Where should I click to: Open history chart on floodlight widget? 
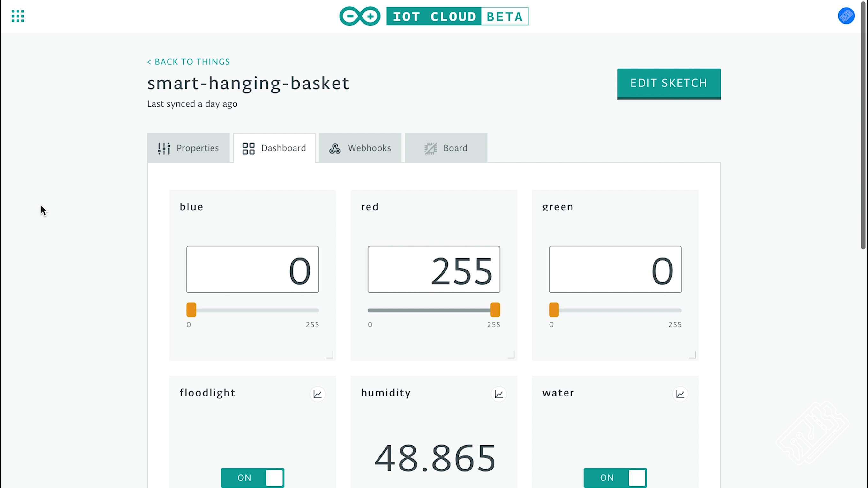coord(317,394)
